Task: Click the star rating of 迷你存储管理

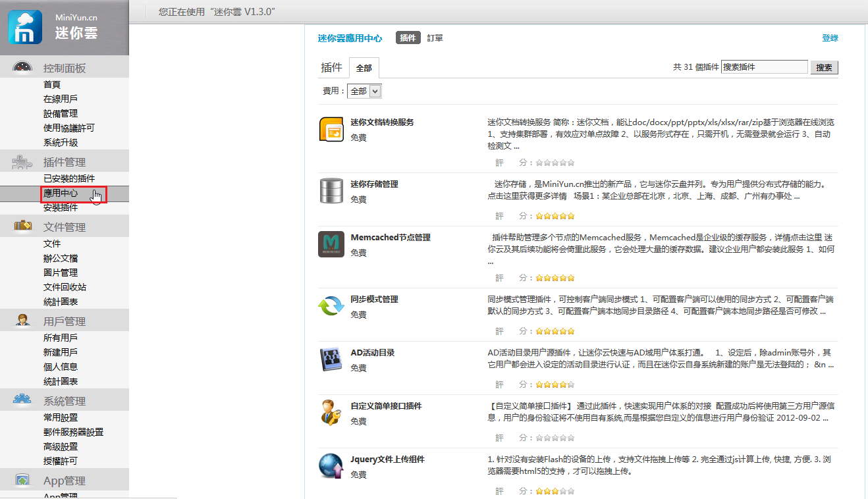Action: coord(555,215)
